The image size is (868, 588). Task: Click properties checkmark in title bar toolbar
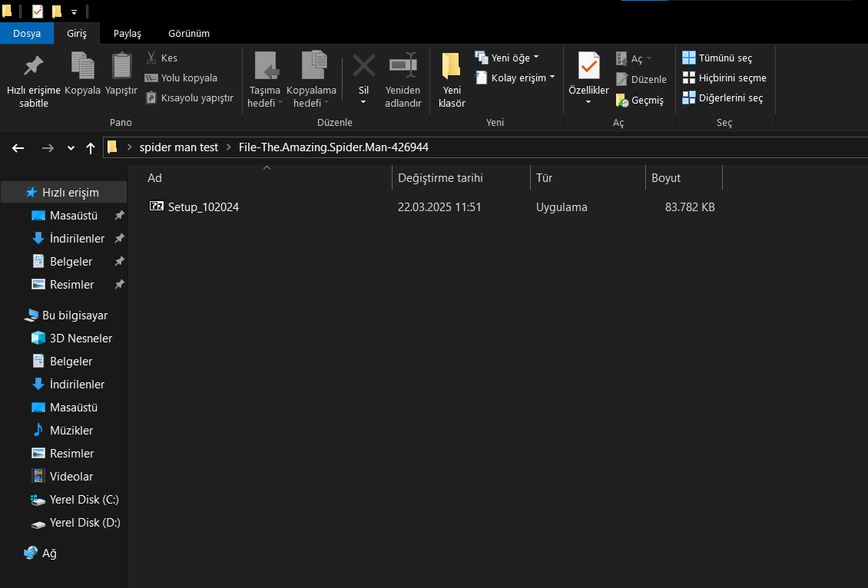[x=38, y=11]
